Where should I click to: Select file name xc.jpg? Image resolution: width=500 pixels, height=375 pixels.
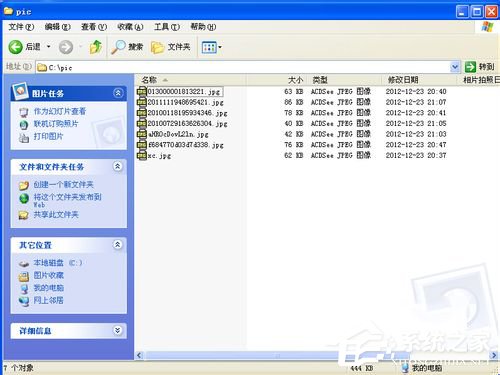coord(159,156)
